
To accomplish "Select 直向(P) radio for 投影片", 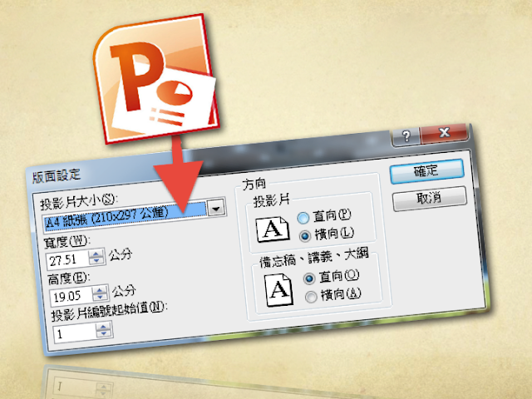I will 303,218.
